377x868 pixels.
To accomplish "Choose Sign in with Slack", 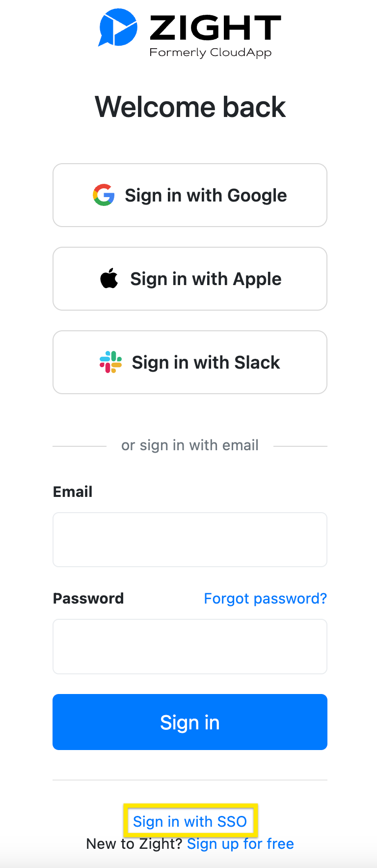I will coord(190,362).
